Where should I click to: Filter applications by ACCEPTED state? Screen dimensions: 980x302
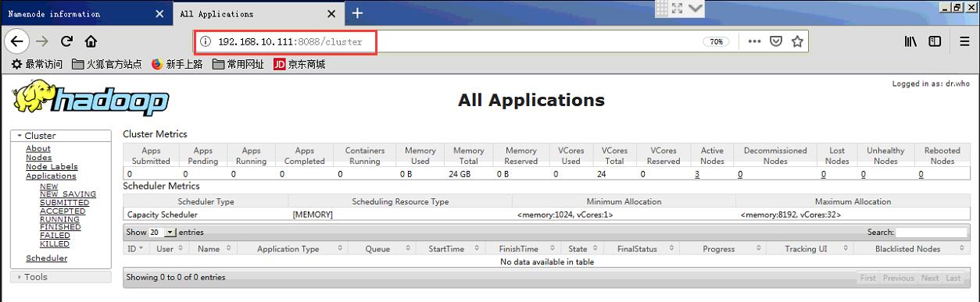(x=63, y=211)
